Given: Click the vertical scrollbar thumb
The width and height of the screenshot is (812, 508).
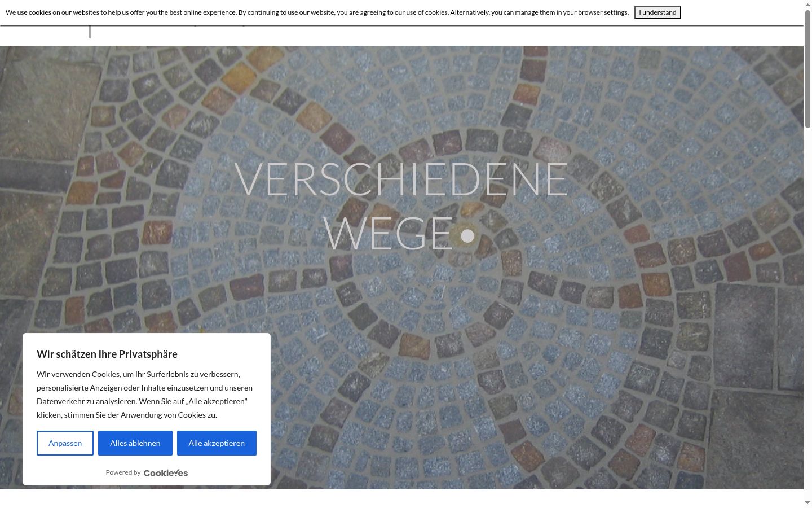Looking at the screenshot, I should (807, 69).
